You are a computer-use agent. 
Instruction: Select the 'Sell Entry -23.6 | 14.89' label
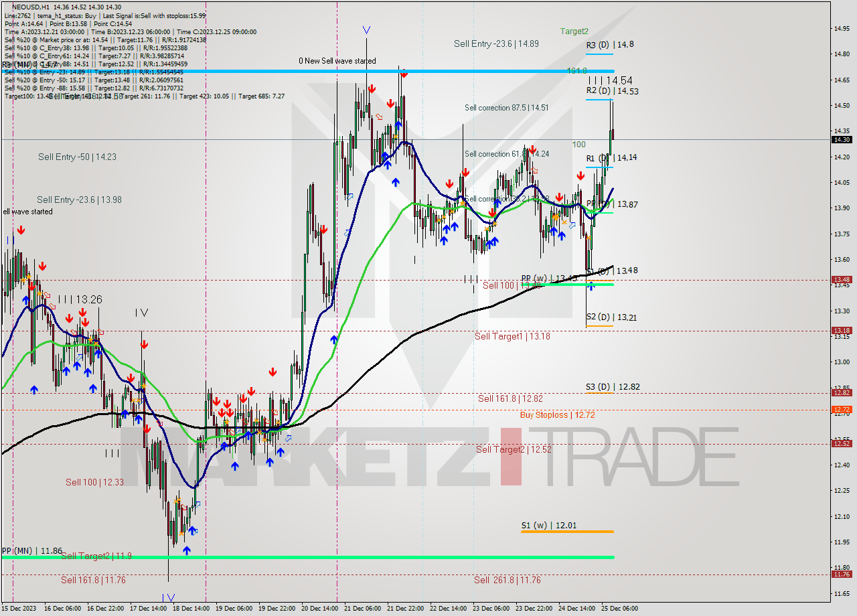(496, 44)
